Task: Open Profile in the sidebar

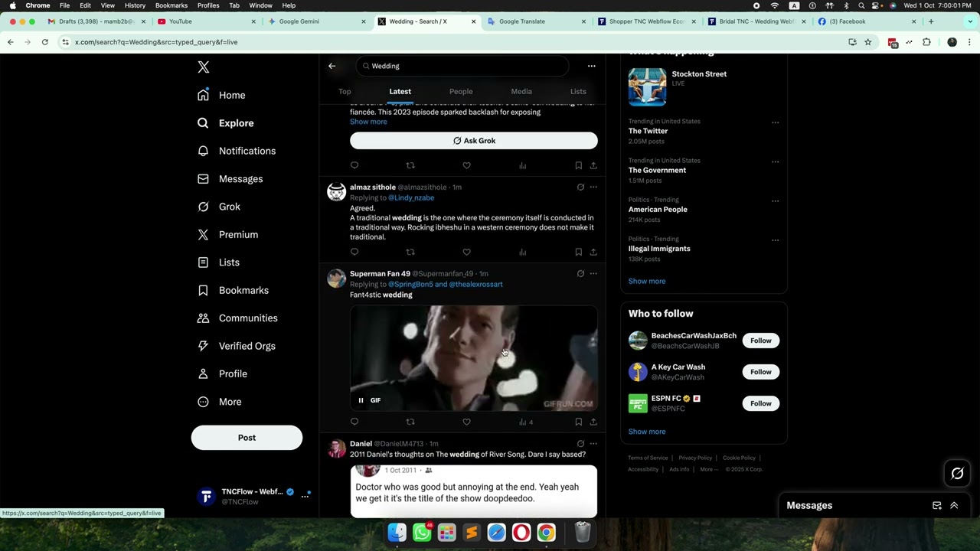Action: coord(222,374)
